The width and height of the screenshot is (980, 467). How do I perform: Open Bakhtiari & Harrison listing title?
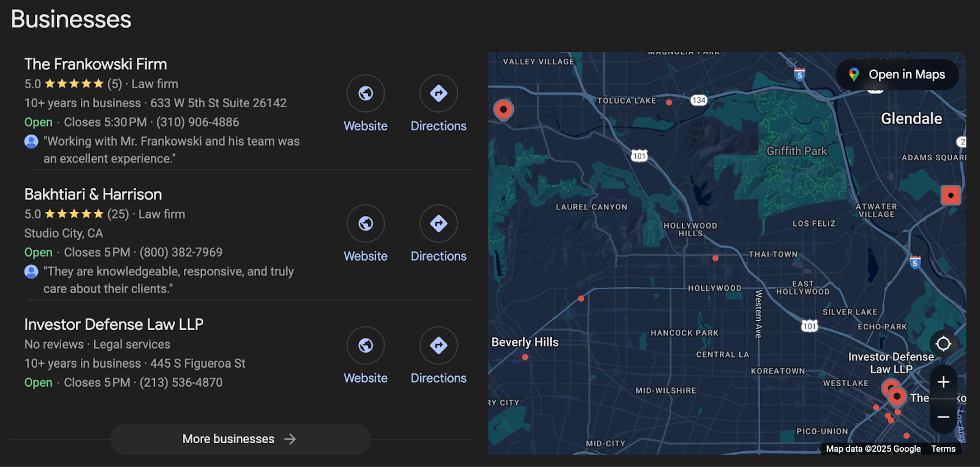click(x=93, y=195)
